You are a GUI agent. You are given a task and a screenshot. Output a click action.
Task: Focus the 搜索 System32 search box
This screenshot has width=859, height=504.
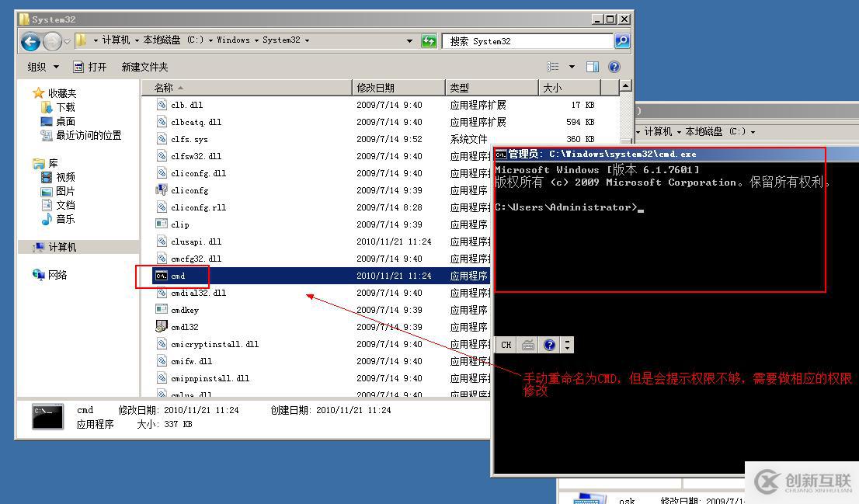[527, 41]
